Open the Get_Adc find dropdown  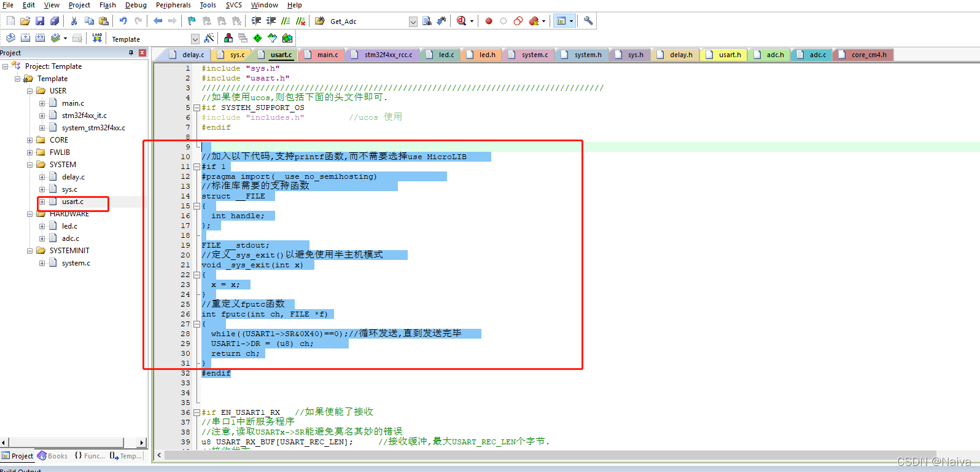[413, 22]
